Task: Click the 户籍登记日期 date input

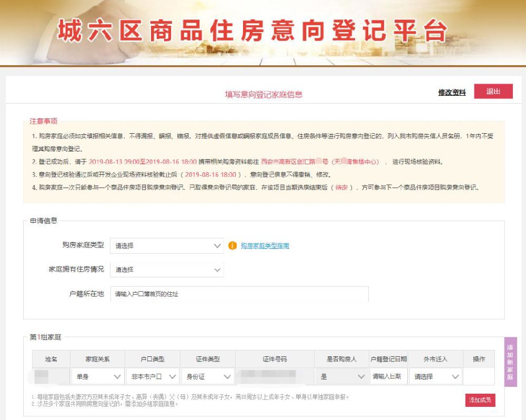Action: click(x=389, y=377)
